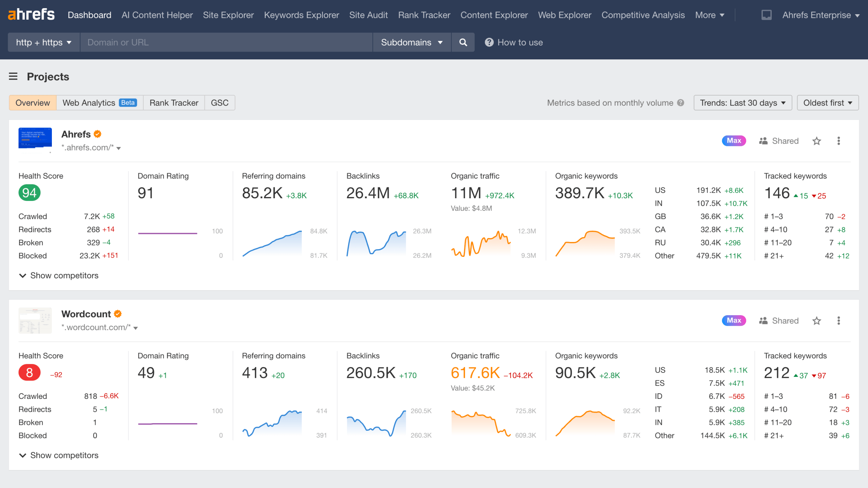Open the Trends: Last 30 days dropdown

click(742, 103)
